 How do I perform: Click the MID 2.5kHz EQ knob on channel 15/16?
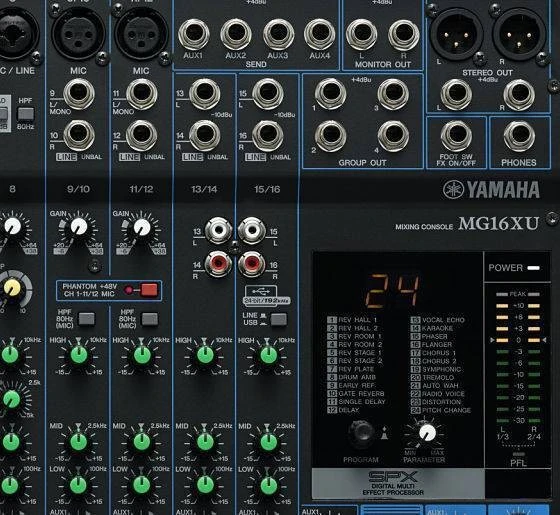[269, 442]
